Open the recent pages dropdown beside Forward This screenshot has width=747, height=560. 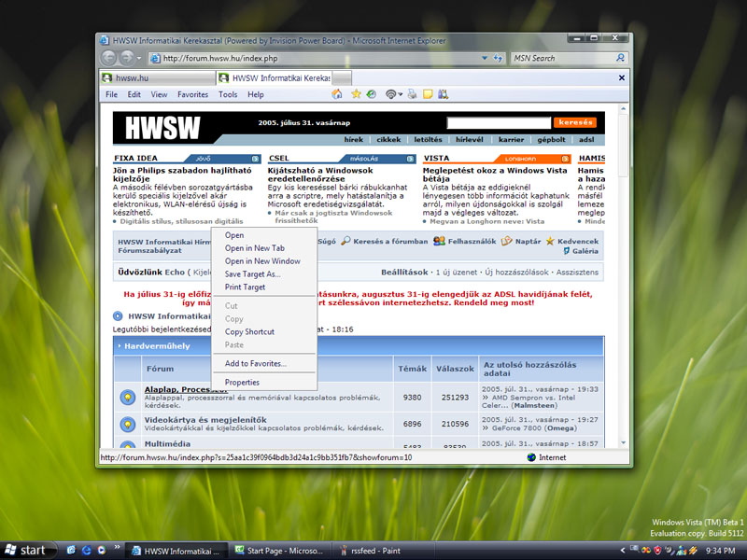pyautogui.click(x=138, y=59)
